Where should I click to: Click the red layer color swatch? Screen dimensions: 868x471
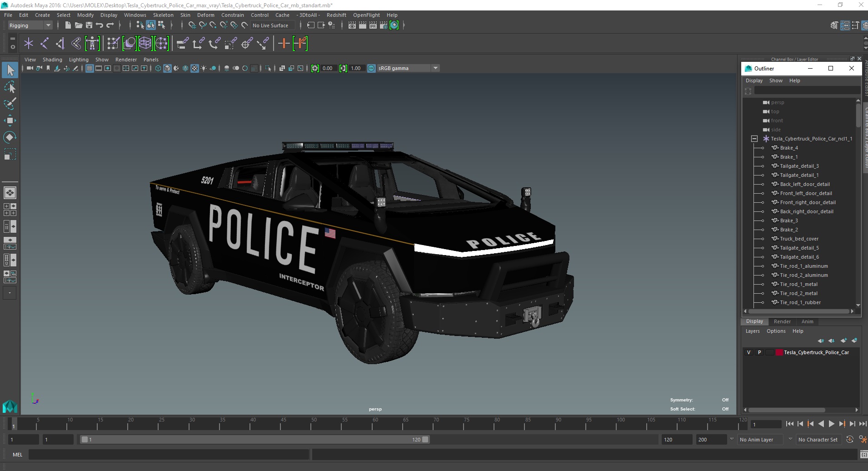(x=779, y=352)
